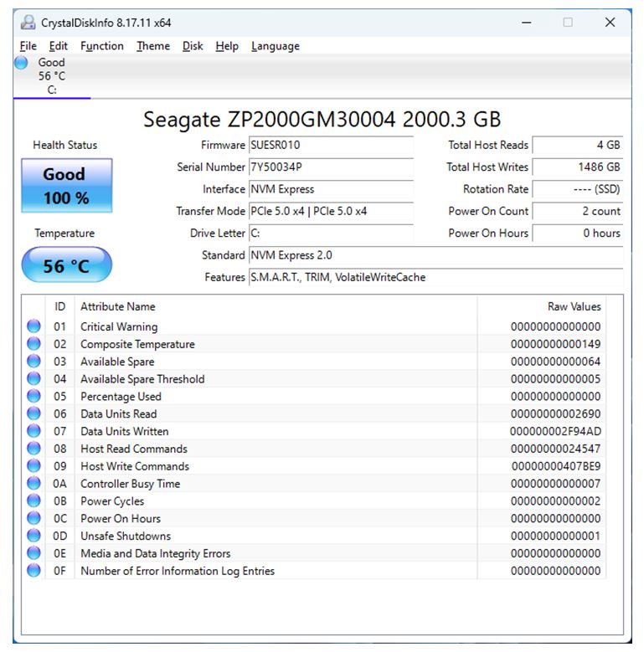Viewport: 644px width, 652px height.
Task: Click the Power On Hours row status orb
Action: click(33, 518)
